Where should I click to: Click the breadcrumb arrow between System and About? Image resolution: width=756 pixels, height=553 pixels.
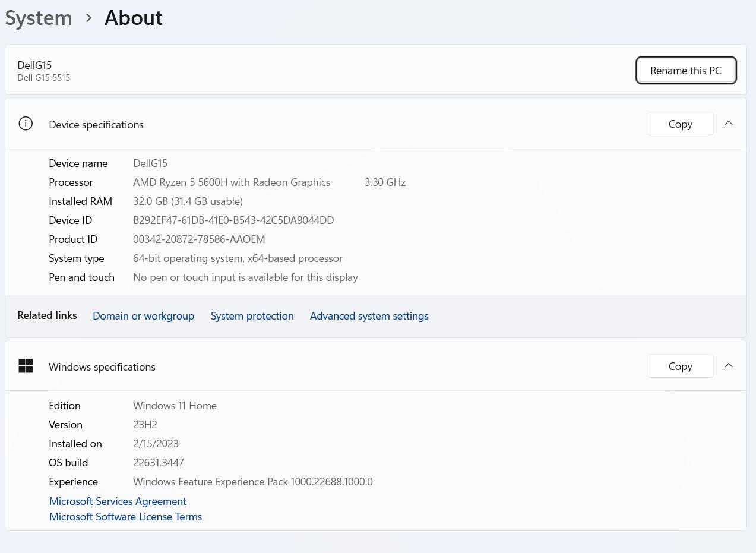click(88, 18)
